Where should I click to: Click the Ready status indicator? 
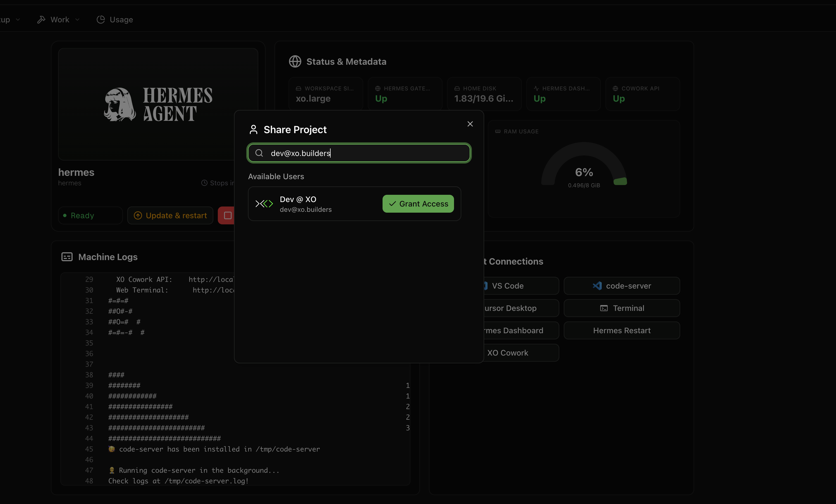point(90,215)
